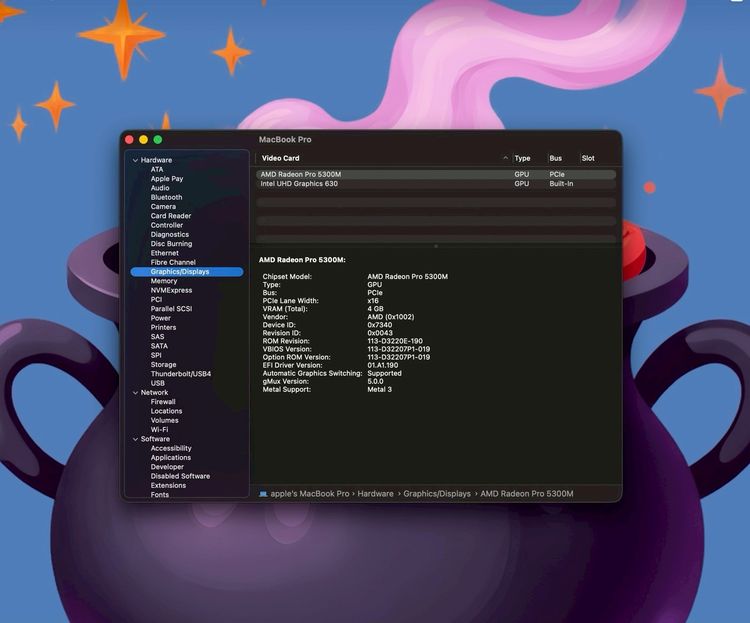Click Hardware in the path bar
Image resolution: width=750 pixels, height=623 pixels.
pyautogui.click(x=375, y=494)
